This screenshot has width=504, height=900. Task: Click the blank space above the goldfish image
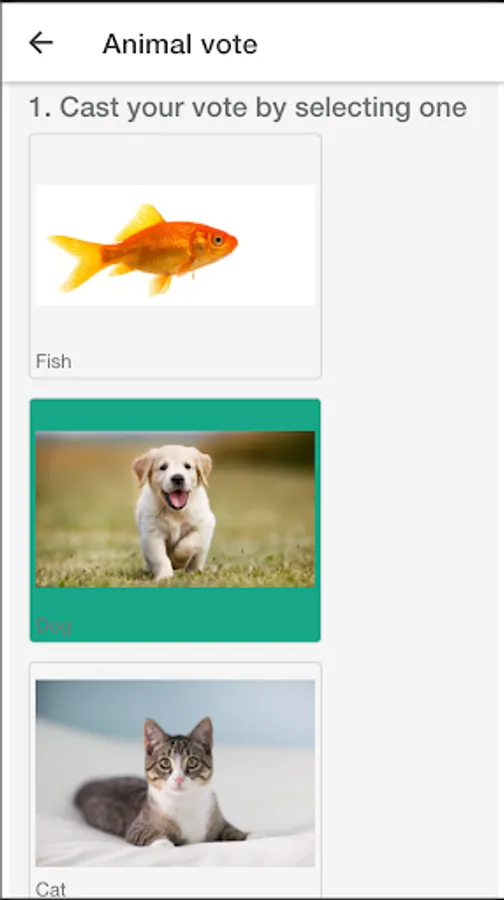pos(175,160)
